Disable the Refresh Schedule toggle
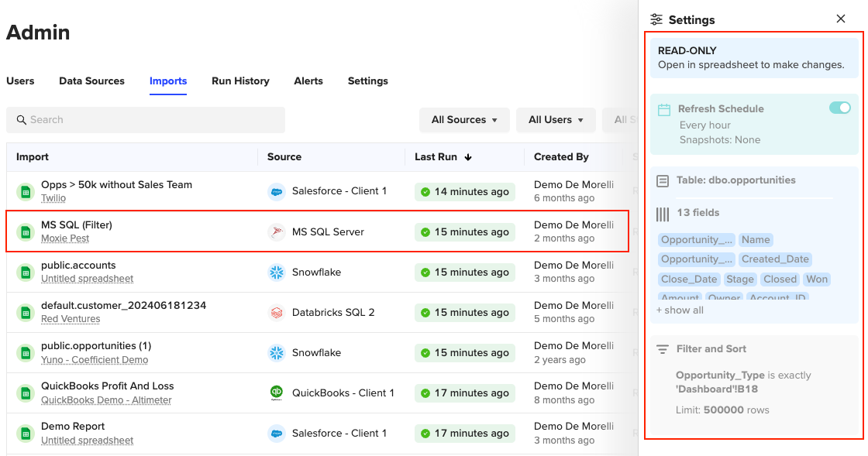Image resolution: width=868 pixels, height=456 pixels. pos(839,108)
